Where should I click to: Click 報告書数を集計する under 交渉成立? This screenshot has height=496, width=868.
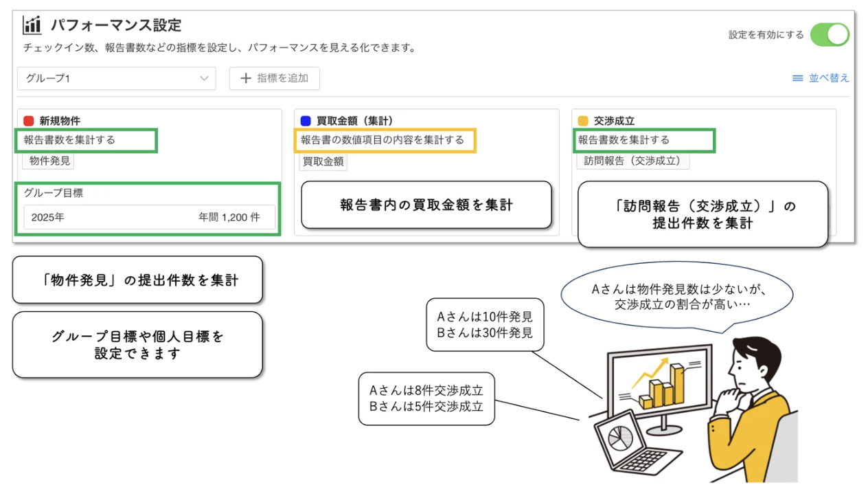624,140
